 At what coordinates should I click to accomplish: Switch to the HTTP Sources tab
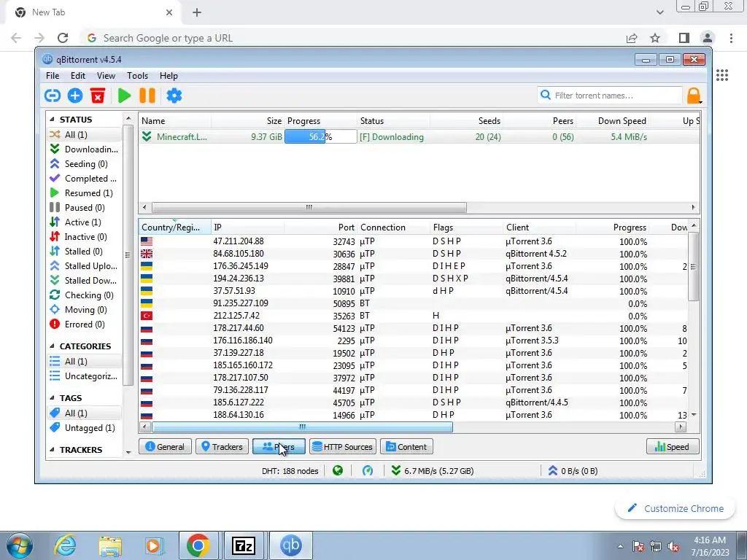(343, 447)
